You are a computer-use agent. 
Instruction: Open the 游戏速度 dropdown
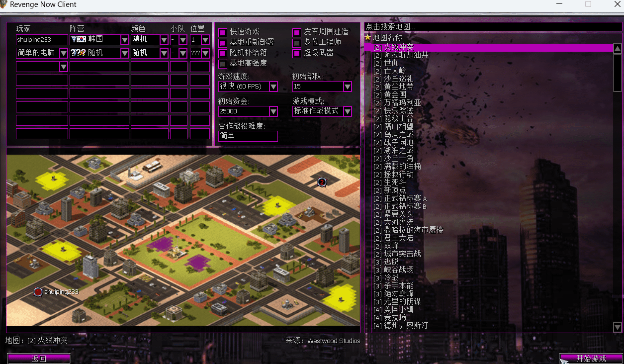(x=273, y=87)
